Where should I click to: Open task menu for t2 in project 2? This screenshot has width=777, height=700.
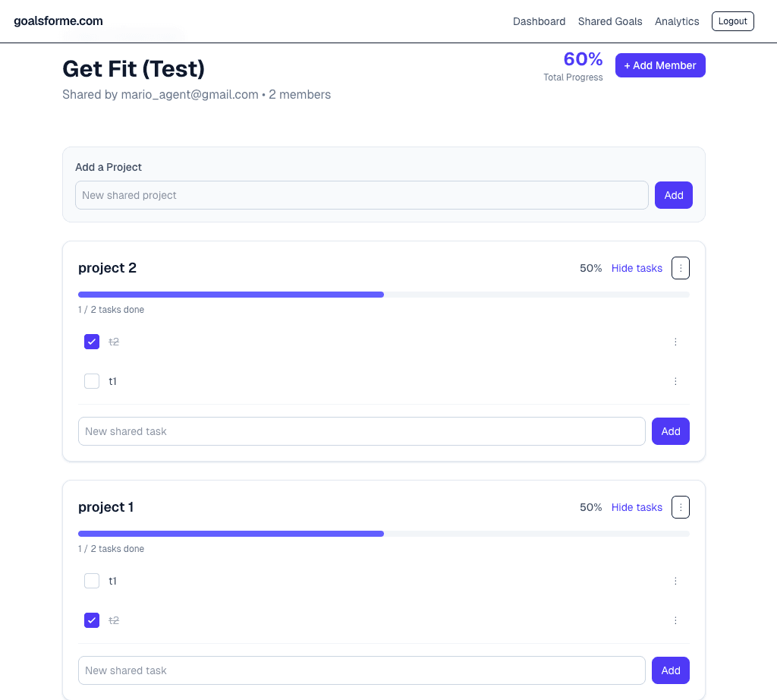[x=675, y=342]
